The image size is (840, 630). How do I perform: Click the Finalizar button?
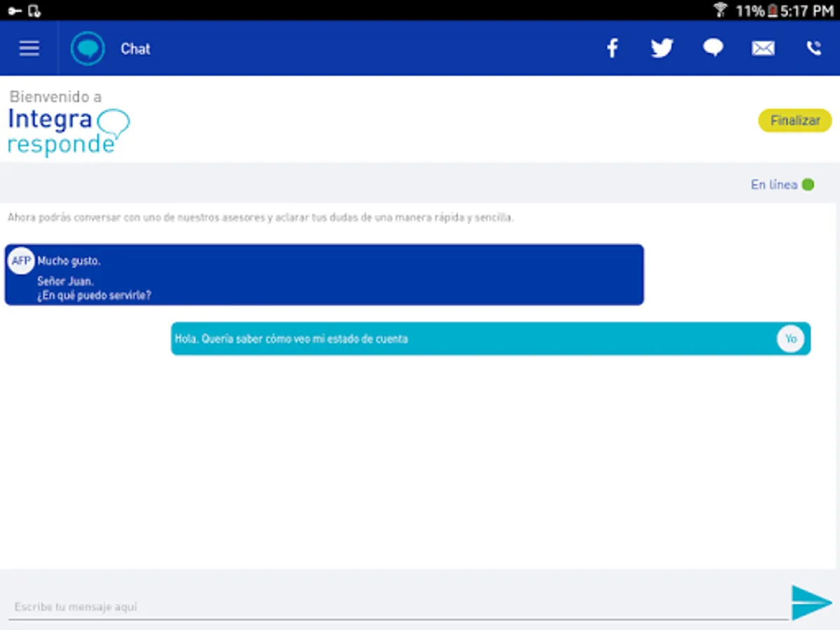(795, 120)
